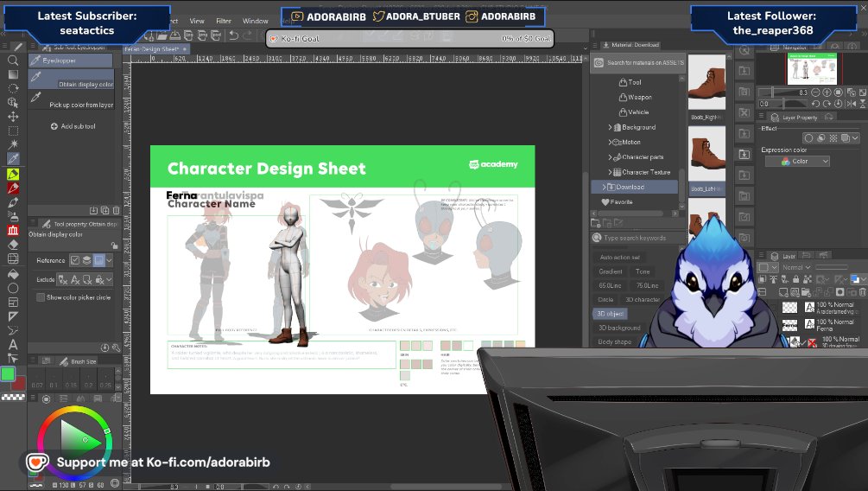Click Zoom in in the Navigator
This screenshot has width=868, height=491.
(x=827, y=92)
